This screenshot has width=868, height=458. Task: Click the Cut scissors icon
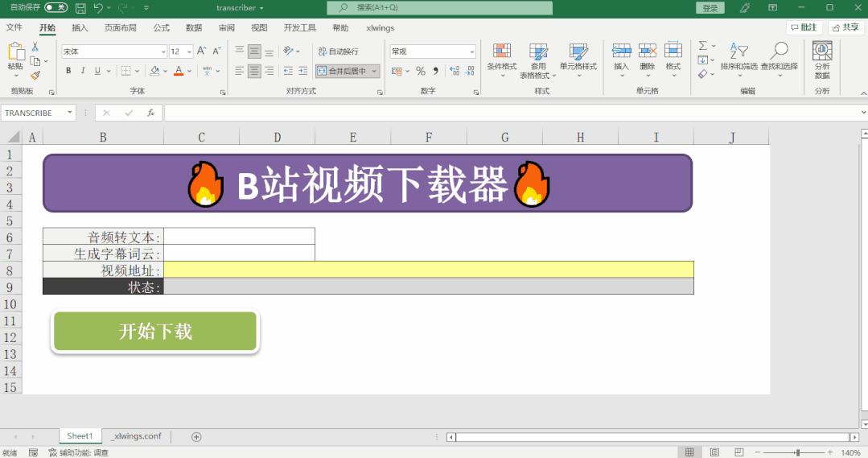coord(35,47)
